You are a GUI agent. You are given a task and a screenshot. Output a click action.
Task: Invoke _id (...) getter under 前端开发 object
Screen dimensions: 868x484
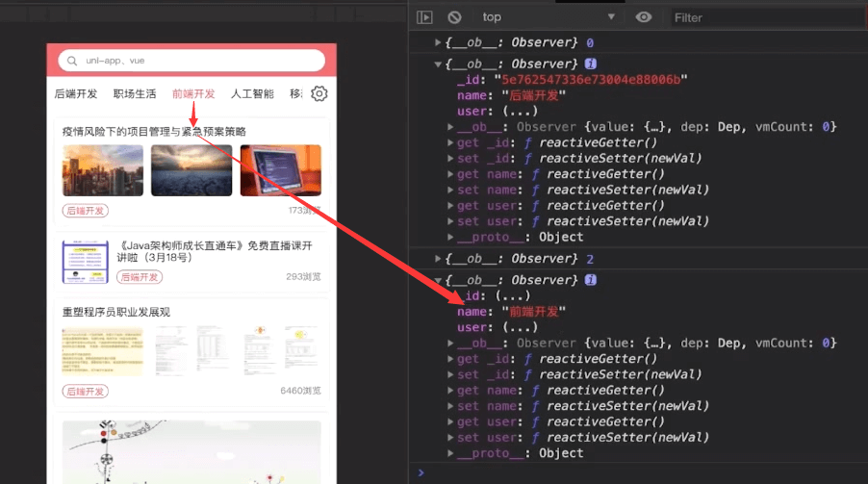pyautogui.click(x=512, y=295)
